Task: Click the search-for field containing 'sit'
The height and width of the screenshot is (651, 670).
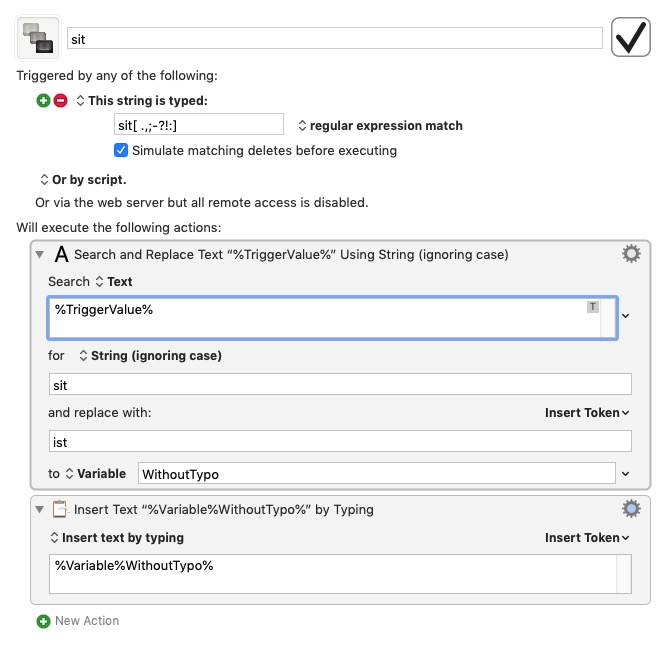Action: [x=340, y=384]
